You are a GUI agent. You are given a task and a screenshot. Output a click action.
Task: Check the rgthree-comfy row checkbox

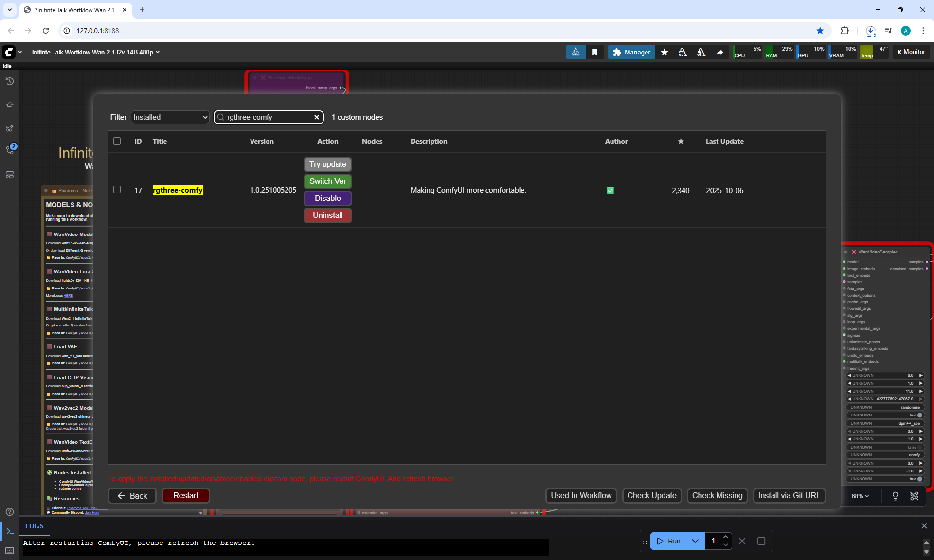[117, 190]
